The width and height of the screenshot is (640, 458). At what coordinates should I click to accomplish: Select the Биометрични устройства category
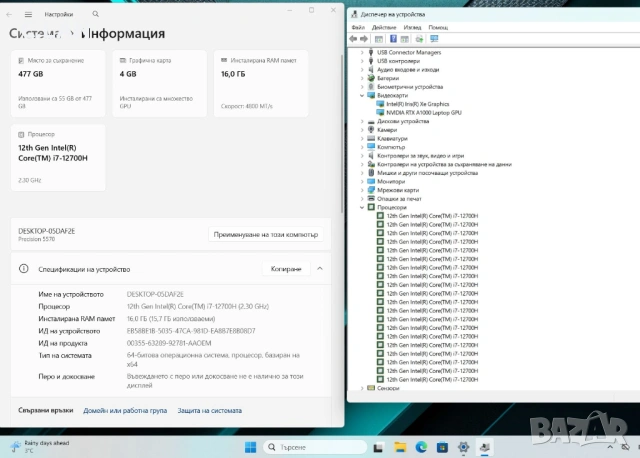[x=410, y=87]
